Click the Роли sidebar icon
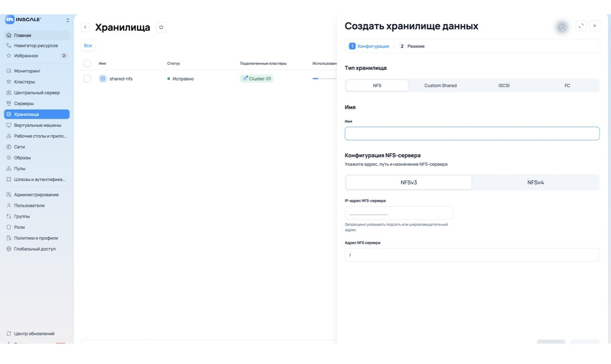Image resolution: width=611 pixels, height=364 pixels. click(x=9, y=227)
